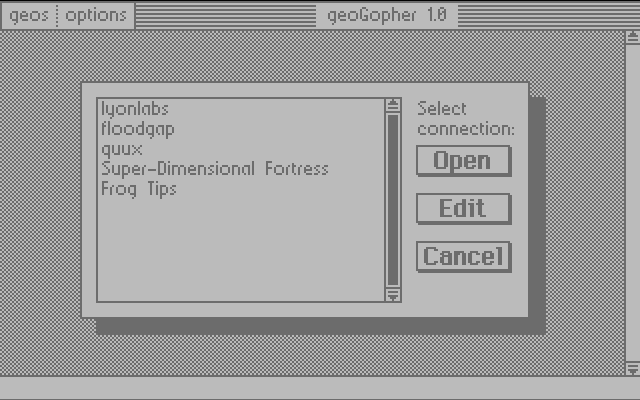640x400 pixels.
Task: Click the empty area below Frog Tips
Action: (x=241, y=250)
